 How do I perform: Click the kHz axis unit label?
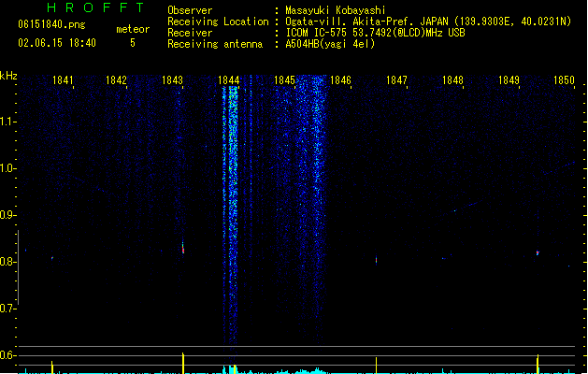pyautogui.click(x=8, y=76)
